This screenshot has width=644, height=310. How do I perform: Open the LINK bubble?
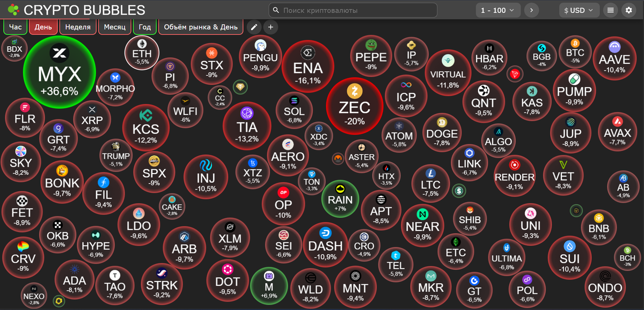pyautogui.click(x=470, y=163)
